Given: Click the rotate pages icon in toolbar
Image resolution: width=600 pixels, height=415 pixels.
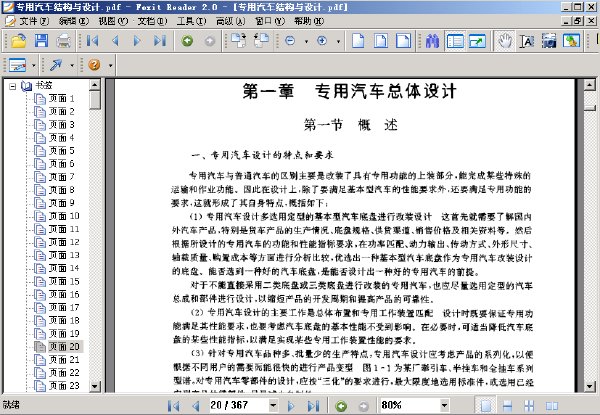Looking at the screenshot, I should (238, 41).
